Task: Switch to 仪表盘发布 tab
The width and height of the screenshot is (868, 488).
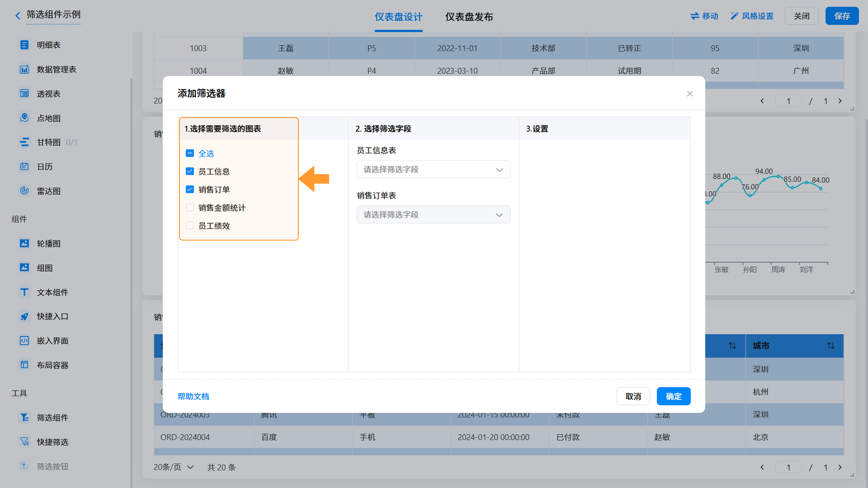Action: pyautogui.click(x=469, y=17)
